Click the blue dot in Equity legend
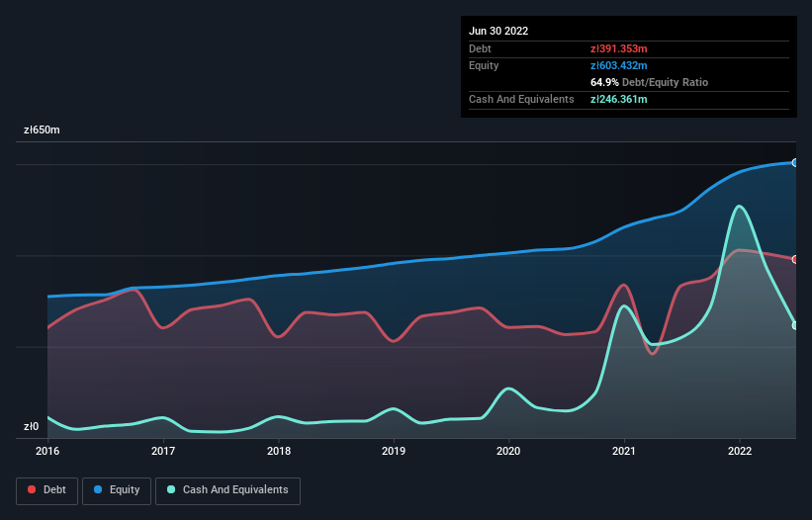 pyautogui.click(x=98, y=489)
